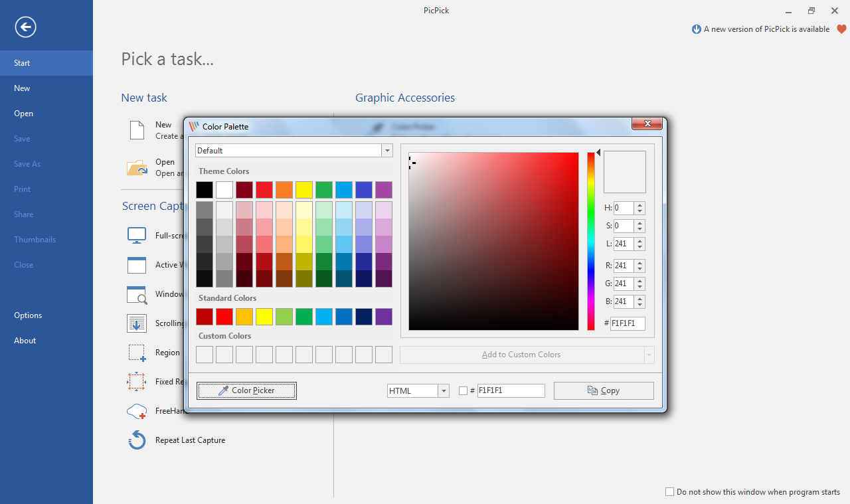Increase the B value spinner
Image resolution: width=850 pixels, height=504 pixels.
pyautogui.click(x=639, y=299)
